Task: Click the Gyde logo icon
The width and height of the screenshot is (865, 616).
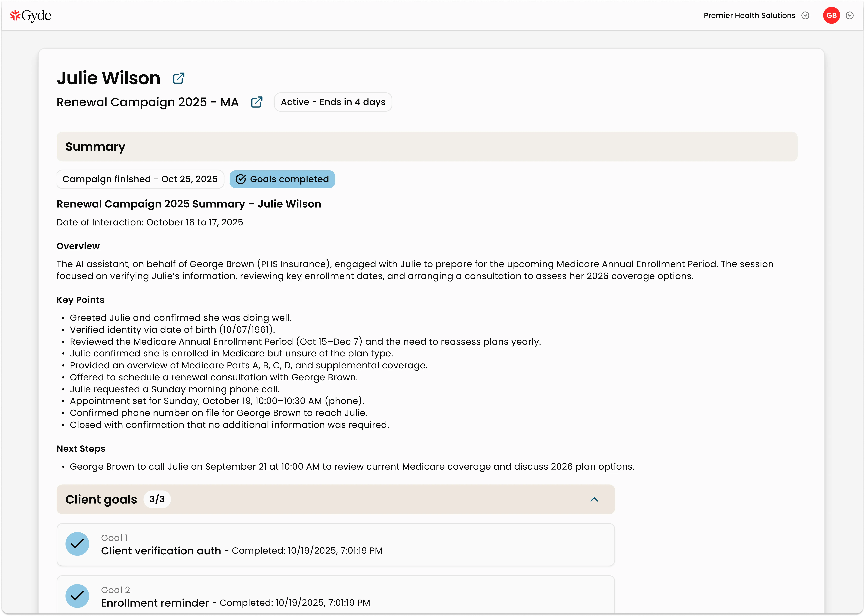Action: 15,15
